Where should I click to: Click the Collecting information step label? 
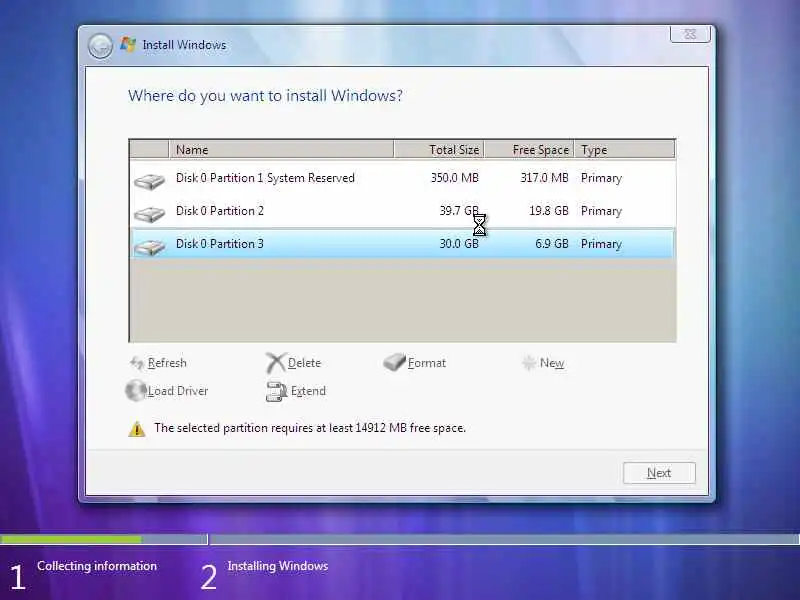96,566
